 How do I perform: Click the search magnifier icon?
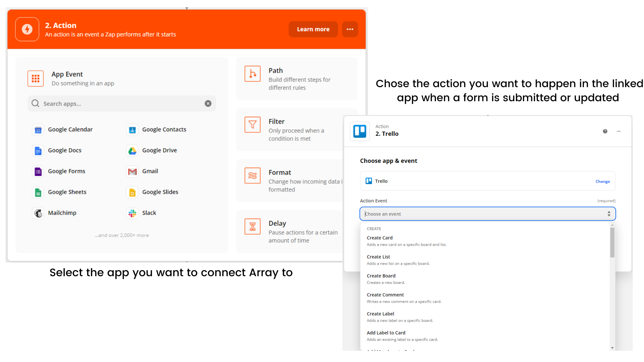point(35,103)
